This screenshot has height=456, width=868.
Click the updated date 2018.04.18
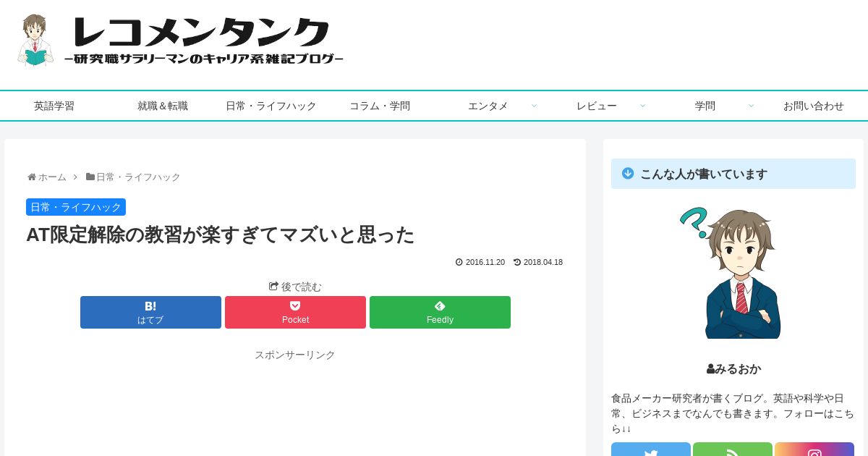(543, 262)
